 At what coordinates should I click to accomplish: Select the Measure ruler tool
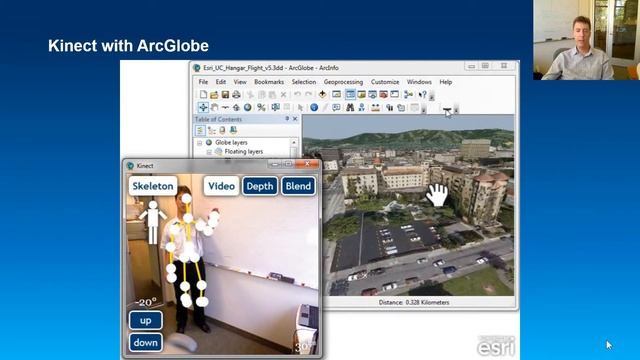(x=376, y=107)
